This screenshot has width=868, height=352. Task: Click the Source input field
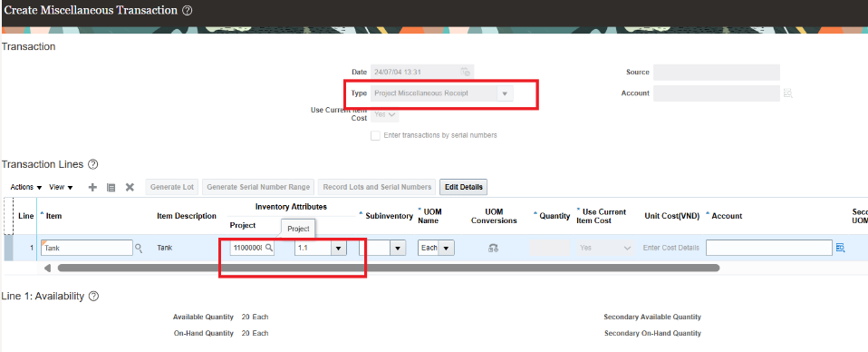click(x=717, y=73)
